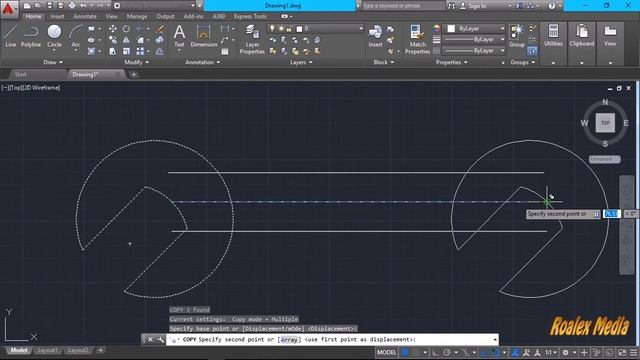640x360 pixels.
Task: Toggle polar tracking in status bar
Action: click(x=447, y=353)
